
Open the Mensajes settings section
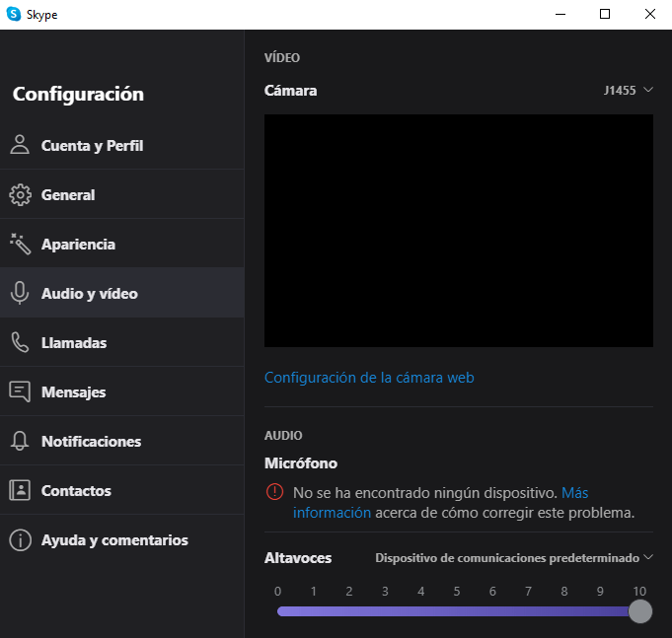122,391
